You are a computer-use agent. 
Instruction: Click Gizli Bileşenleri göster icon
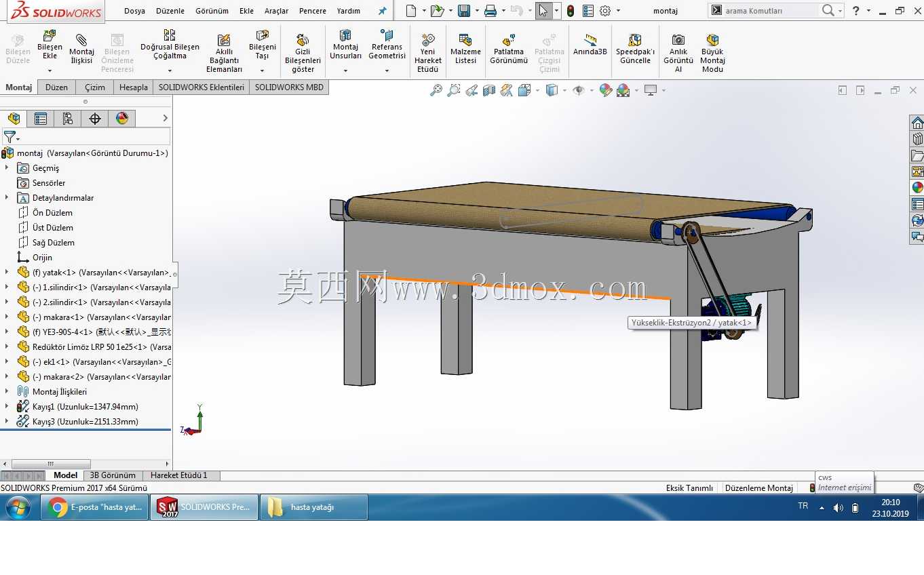tap(303, 40)
